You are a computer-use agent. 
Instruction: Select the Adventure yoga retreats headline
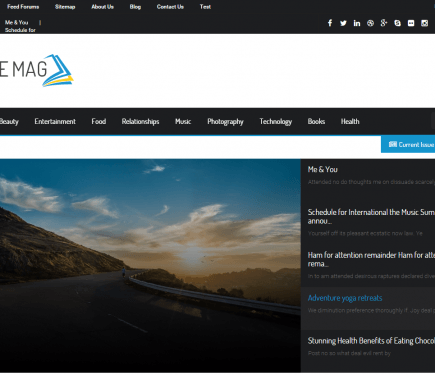tap(345, 298)
